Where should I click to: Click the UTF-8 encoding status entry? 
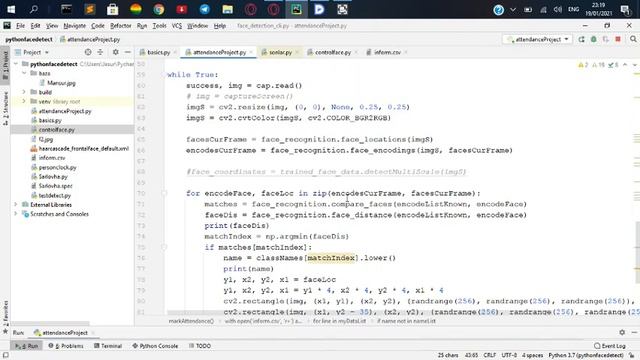509,355
